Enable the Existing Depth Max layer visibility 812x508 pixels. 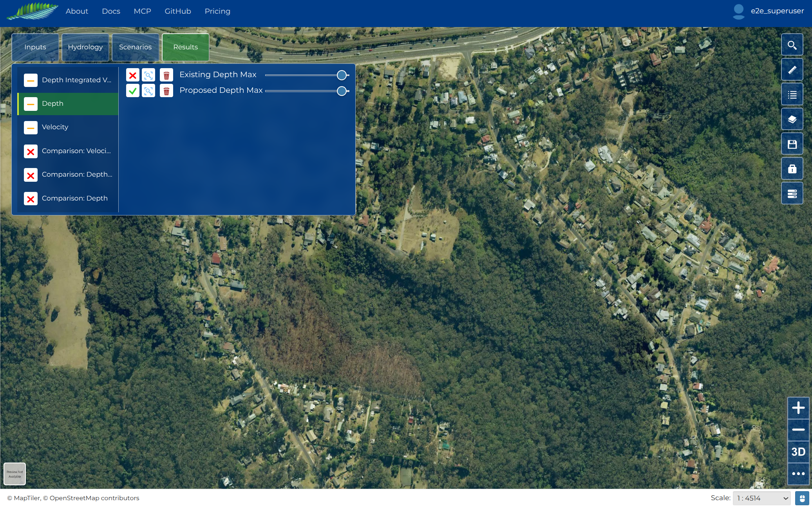pos(133,75)
